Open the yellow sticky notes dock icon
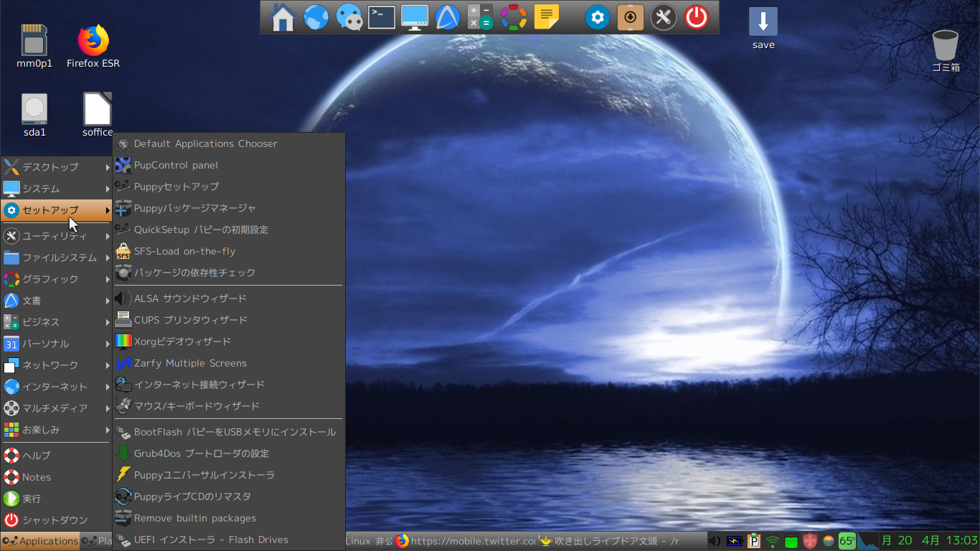The height and width of the screenshot is (551, 980). pyautogui.click(x=547, y=17)
